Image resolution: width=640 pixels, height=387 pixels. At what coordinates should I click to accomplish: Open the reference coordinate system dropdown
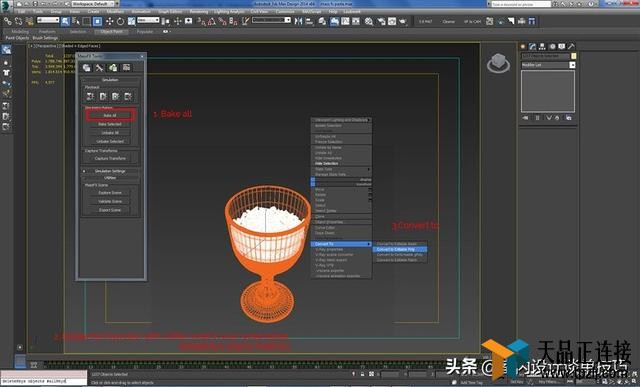[148, 20]
